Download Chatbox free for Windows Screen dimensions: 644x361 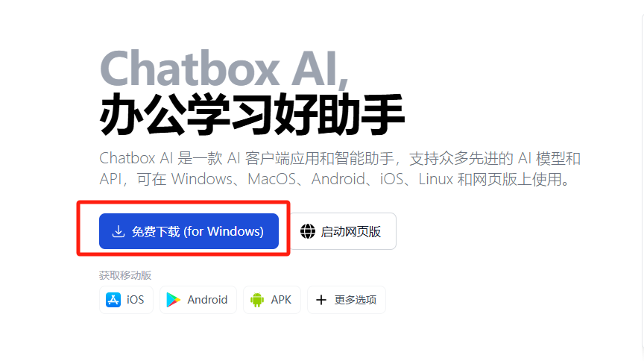click(189, 231)
